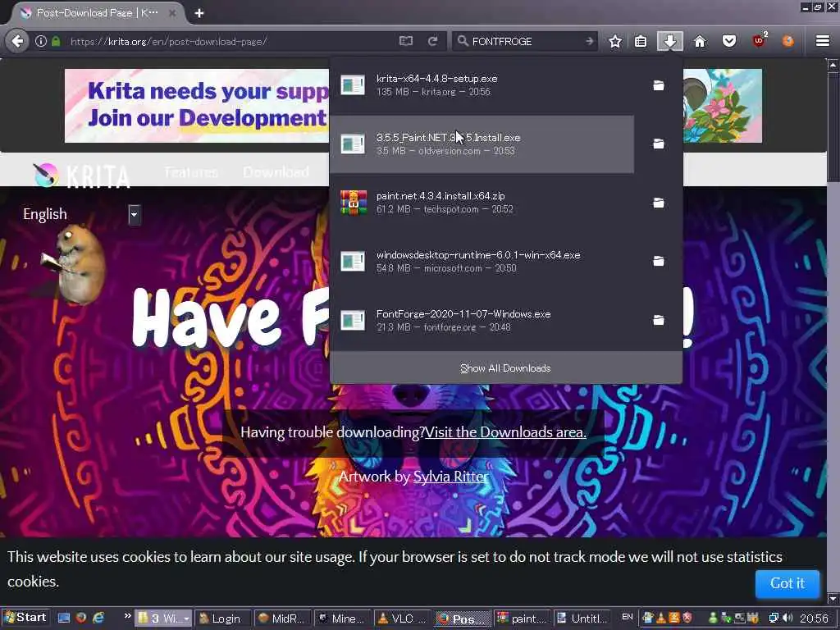Go to the browser home page

click(x=700, y=41)
